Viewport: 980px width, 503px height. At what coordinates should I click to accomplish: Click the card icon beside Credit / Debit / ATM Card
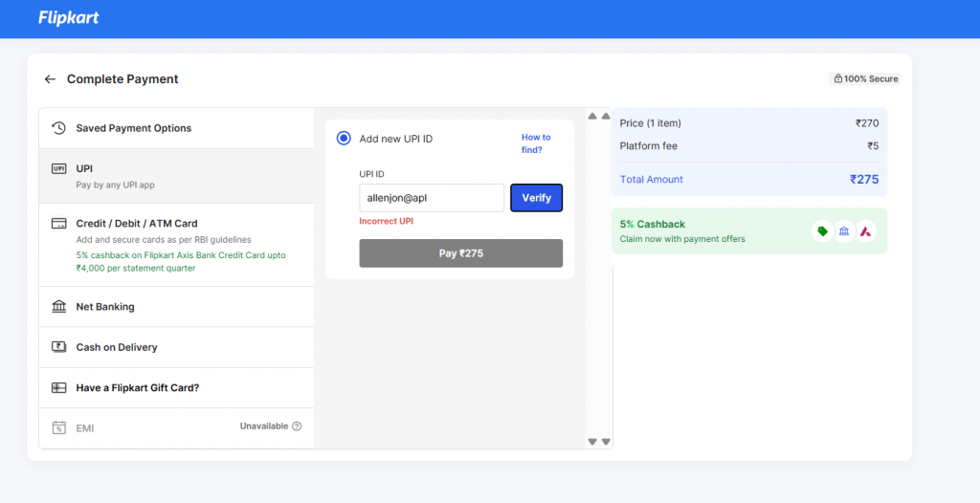tap(58, 223)
